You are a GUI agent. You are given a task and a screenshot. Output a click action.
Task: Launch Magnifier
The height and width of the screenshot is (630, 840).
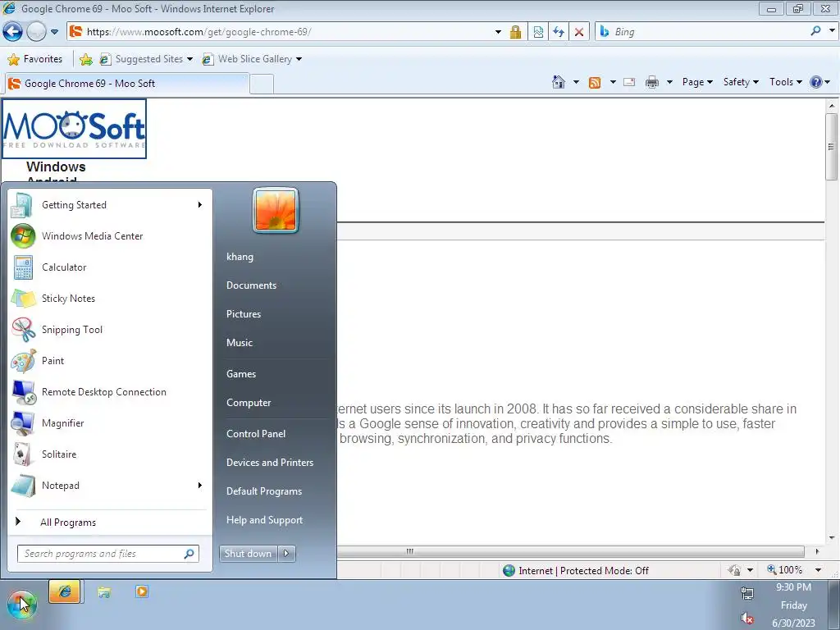110,423
